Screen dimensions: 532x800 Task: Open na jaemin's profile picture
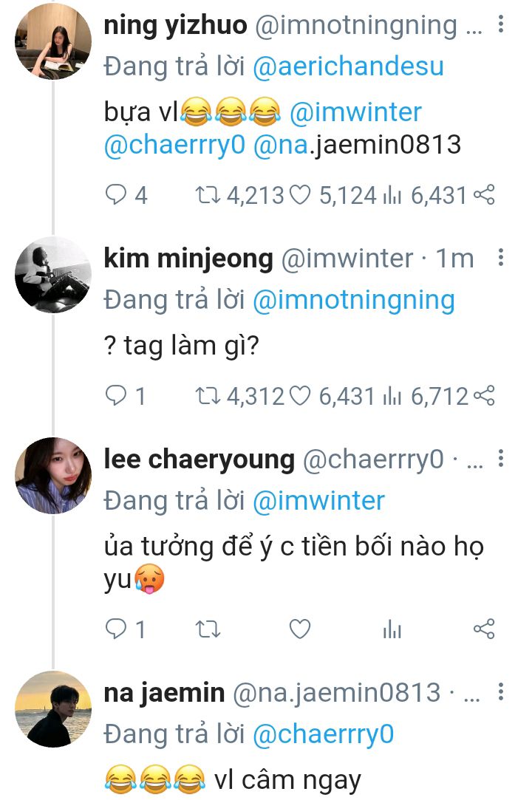(53, 709)
